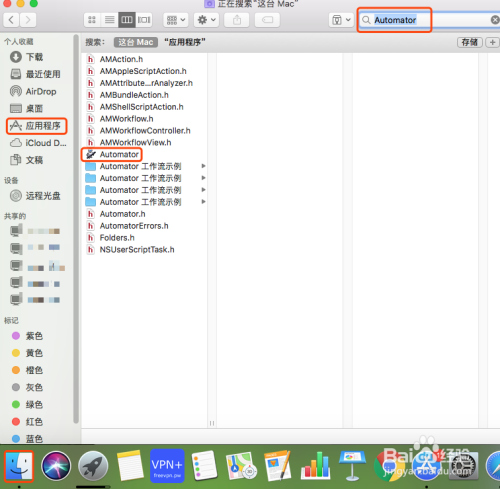Open Maps from the Dock
This screenshot has width=500, height=489.
point(241,466)
